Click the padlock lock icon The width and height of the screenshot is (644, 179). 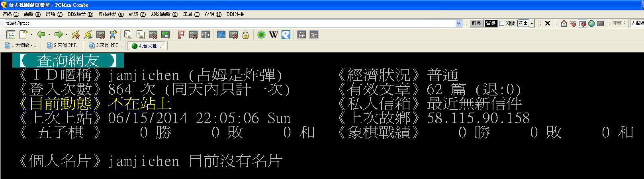click(x=246, y=35)
